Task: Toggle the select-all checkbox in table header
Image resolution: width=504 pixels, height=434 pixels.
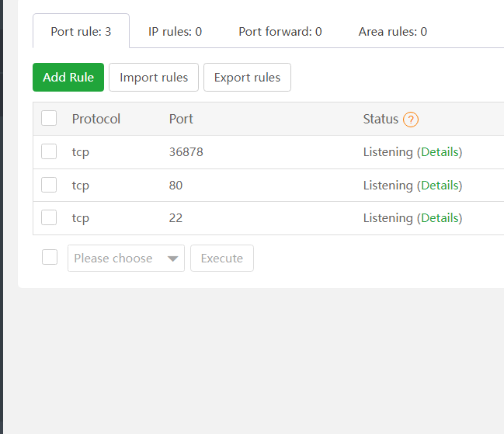Action: 49,119
